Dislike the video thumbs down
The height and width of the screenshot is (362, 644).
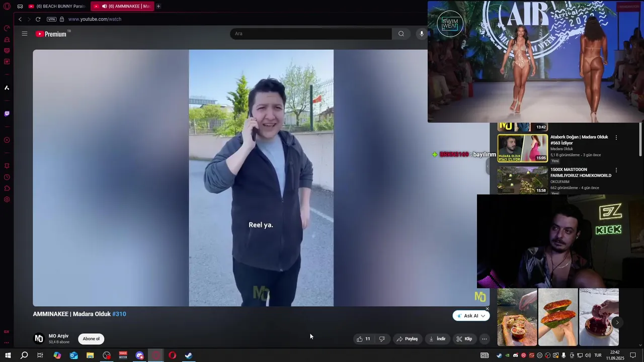pos(382,339)
